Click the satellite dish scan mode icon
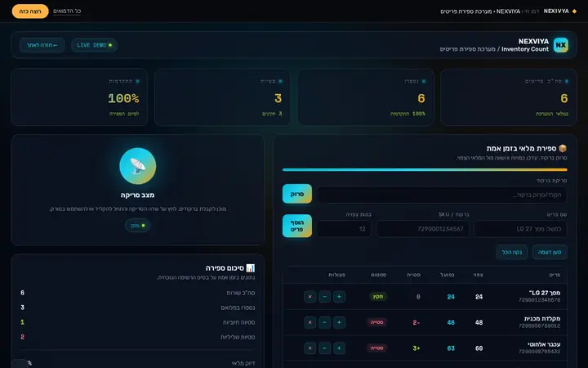The width and height of the screenshot is (588, 368). coord(138,166)
